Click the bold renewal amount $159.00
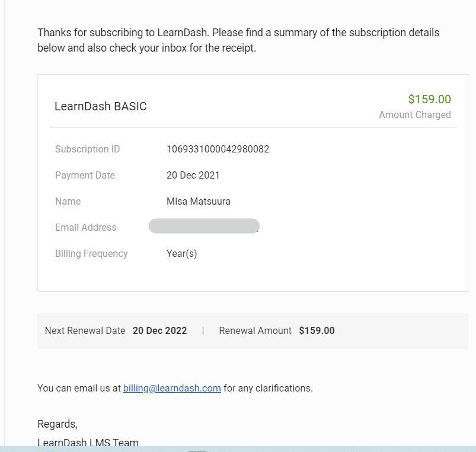476x452 pixels. pyautogui.click(x=317, y=330)
